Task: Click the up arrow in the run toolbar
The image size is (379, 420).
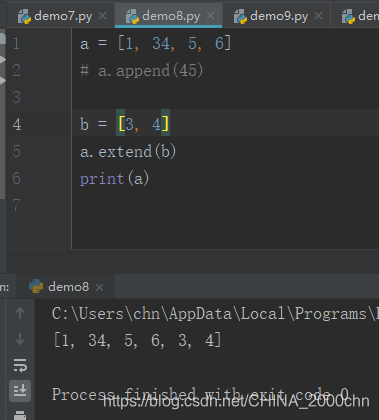Action: coord(20,313)
